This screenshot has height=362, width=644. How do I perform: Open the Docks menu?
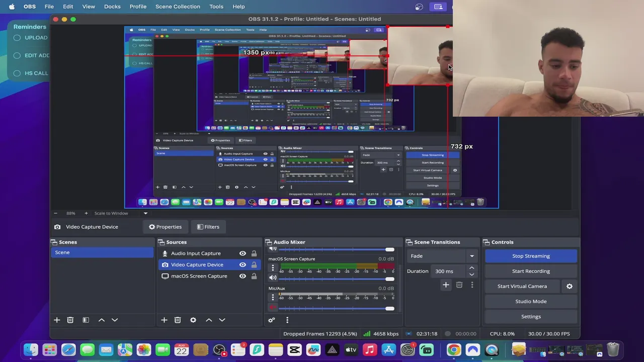pos(112,7)
